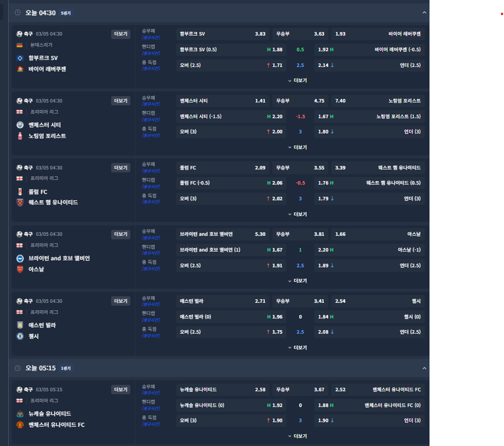
Task: Collapse the 오늘 05:15 match group
Action: (x=424, y=368)
